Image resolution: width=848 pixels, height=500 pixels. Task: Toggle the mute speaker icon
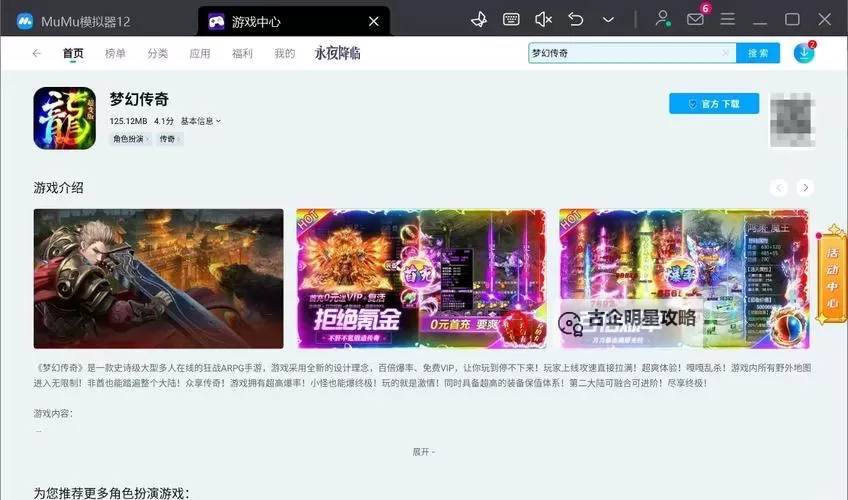click(x=543, y=20)
